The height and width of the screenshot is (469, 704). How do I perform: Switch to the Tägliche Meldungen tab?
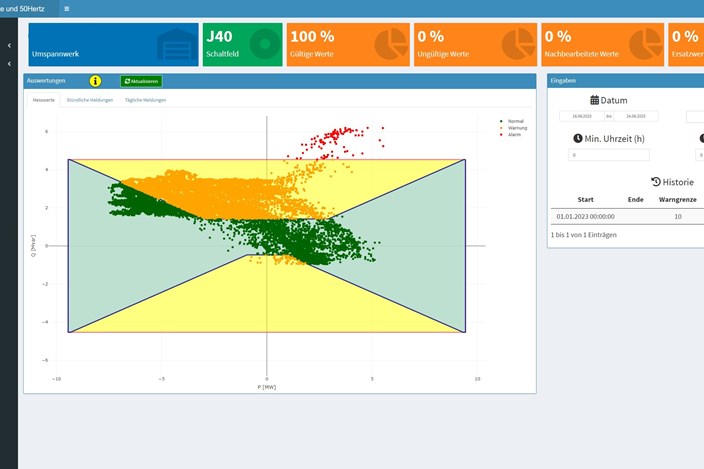[145, 100]
